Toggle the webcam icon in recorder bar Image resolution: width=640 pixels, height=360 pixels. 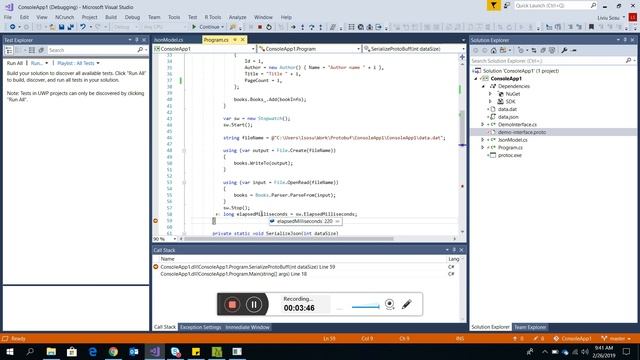pos(389,304)
